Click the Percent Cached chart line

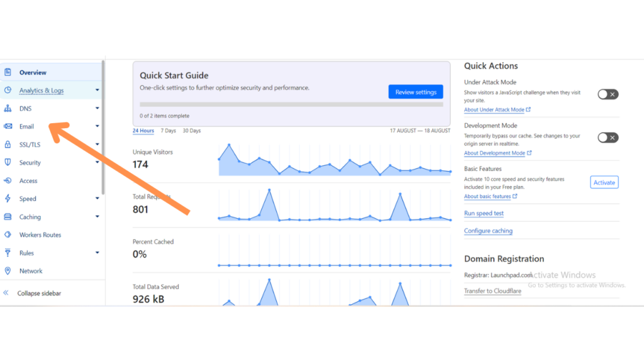point(335,265)
